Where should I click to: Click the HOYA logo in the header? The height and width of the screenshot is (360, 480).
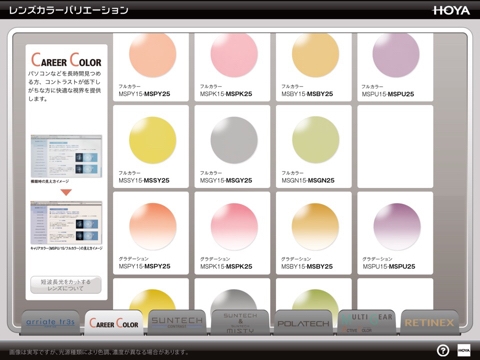coord(451,10)
